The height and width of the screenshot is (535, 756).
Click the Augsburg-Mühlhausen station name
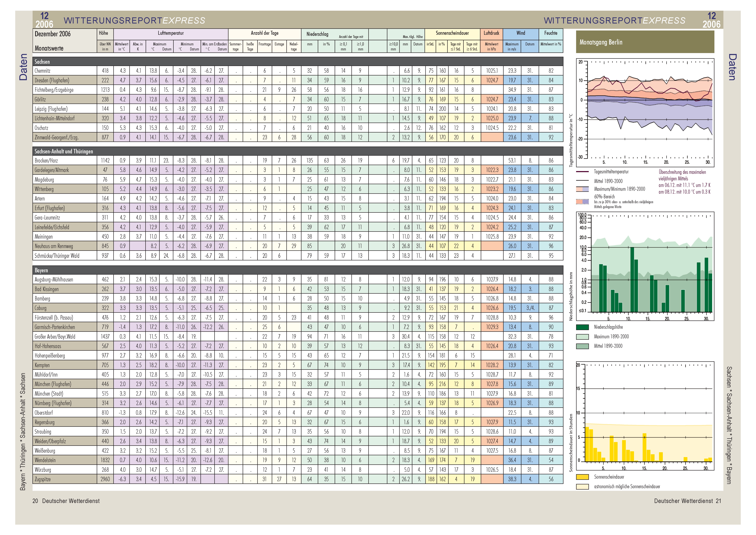click(54, 279)
